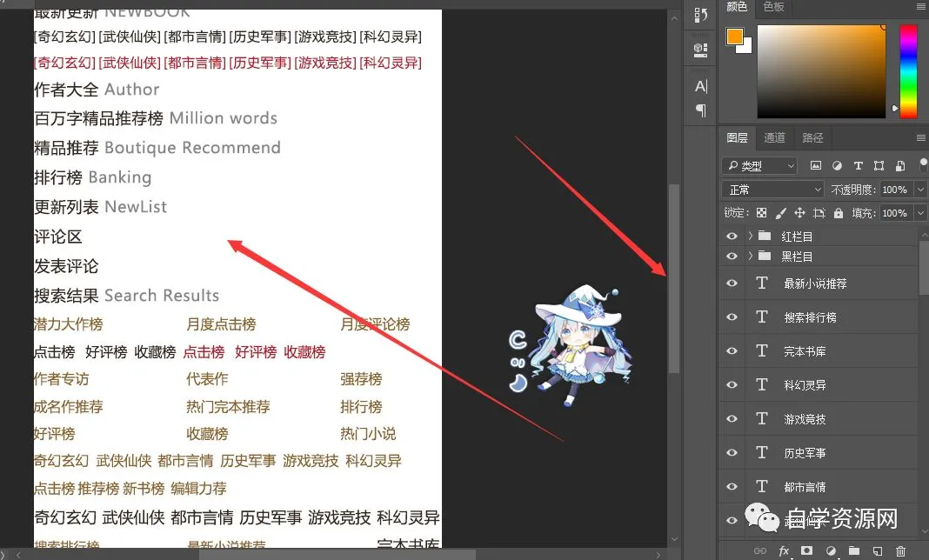Click the orange foreground color swatch
Viewport: 929px width, 560px height.
pos(735,37)
